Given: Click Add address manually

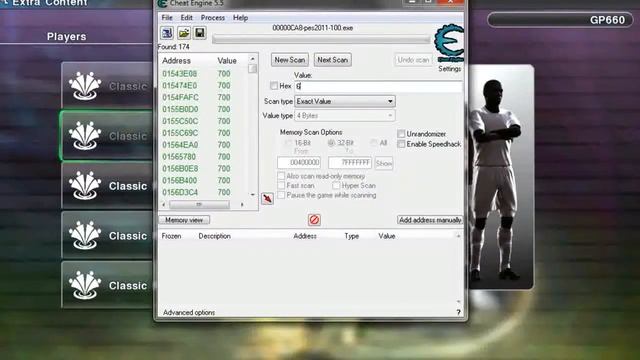Looking at the screenshot, I should click(430, 220).
